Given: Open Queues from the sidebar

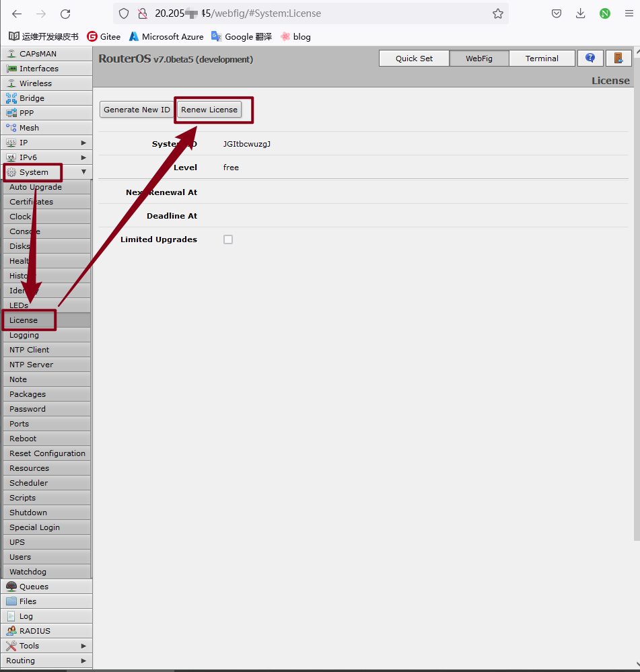Looking at the screenshot, I should tap(34, 587).
